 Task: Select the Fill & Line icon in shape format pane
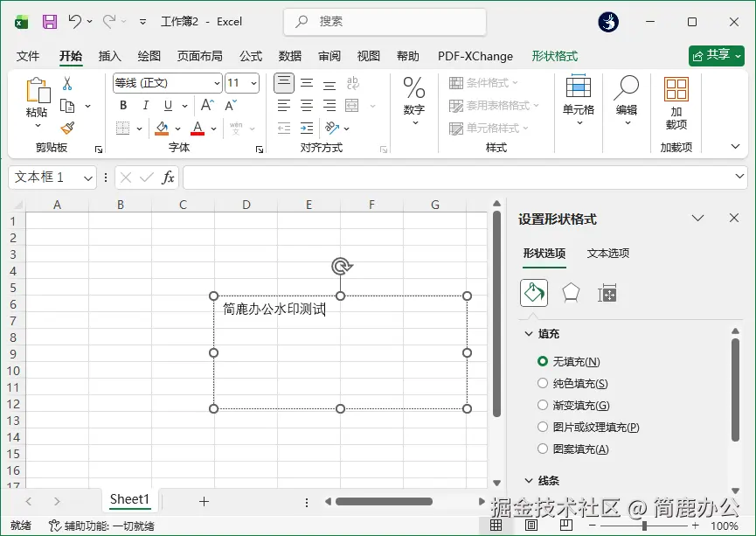tap(533, 294)
